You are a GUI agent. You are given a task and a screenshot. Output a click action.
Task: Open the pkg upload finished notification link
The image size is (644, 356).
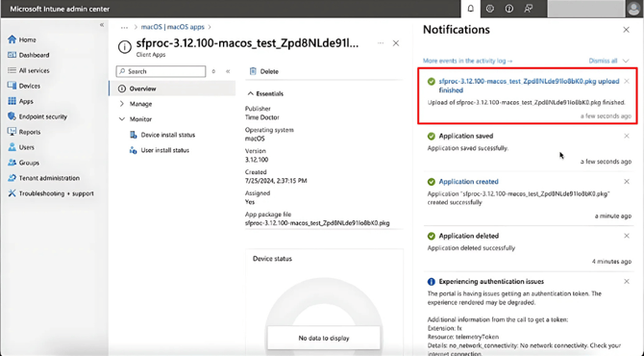[529, 86]
